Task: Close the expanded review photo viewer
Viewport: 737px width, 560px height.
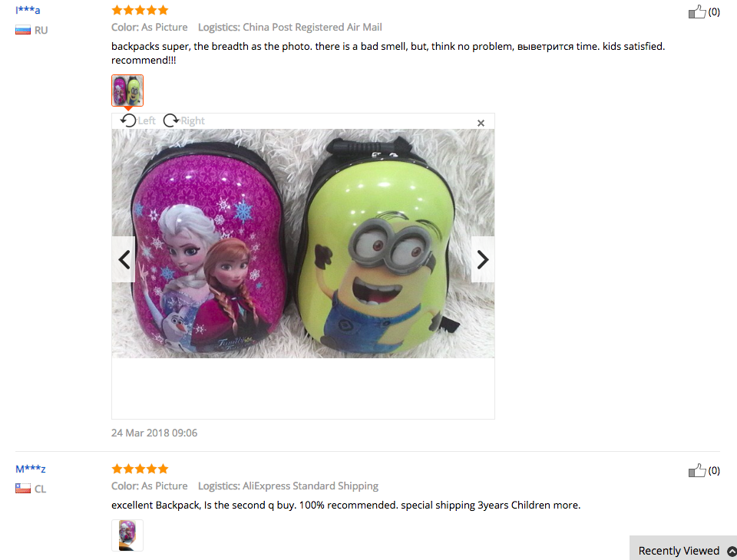Action: pos(481,123)
